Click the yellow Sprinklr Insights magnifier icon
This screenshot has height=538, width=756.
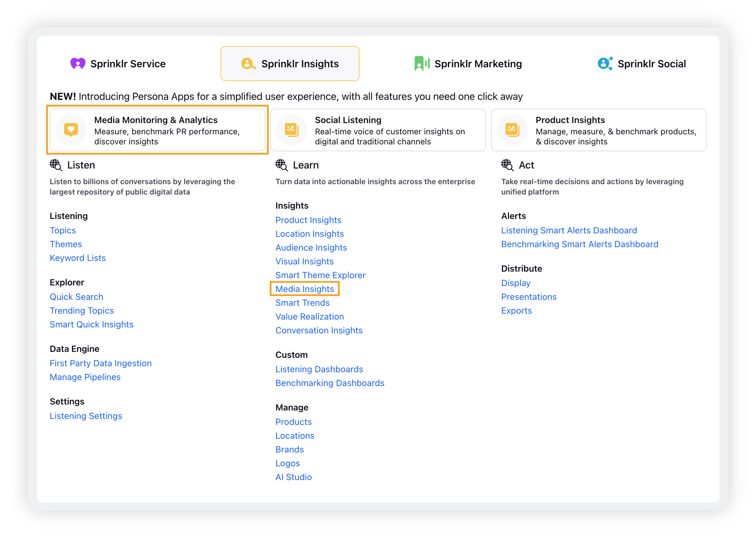tap(248, 64)
